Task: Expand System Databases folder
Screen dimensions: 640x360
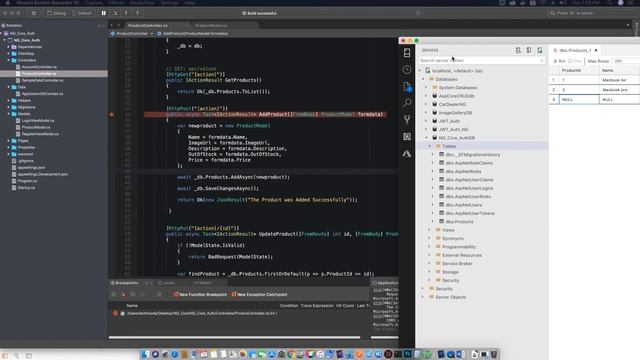Action: (427, 87)
